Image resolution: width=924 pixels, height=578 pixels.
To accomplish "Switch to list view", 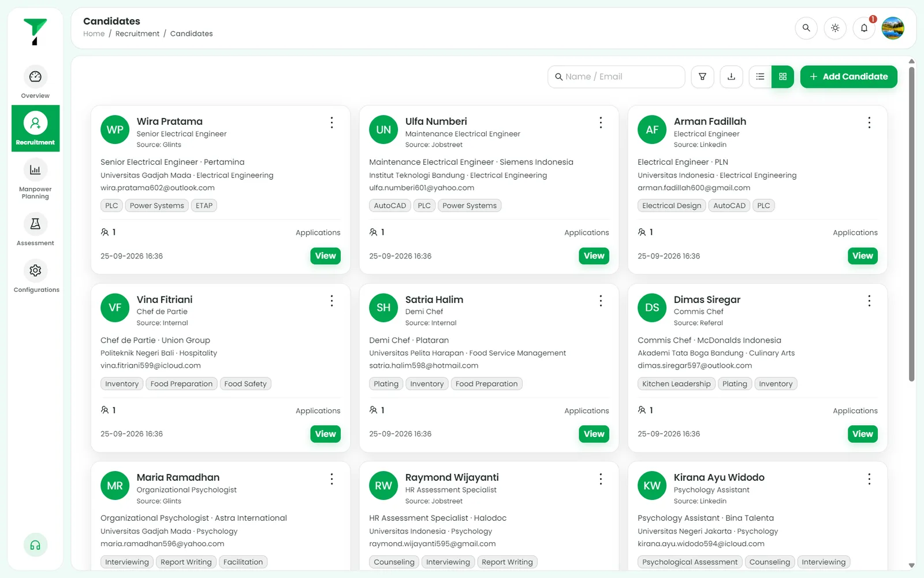I will coord(760,76).
